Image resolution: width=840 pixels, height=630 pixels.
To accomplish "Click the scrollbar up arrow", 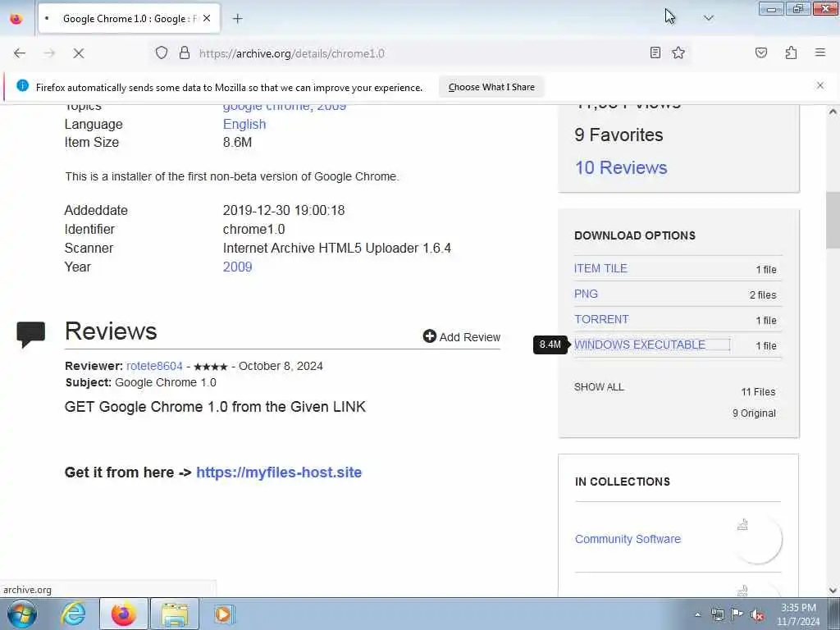I will coord(833,112).
